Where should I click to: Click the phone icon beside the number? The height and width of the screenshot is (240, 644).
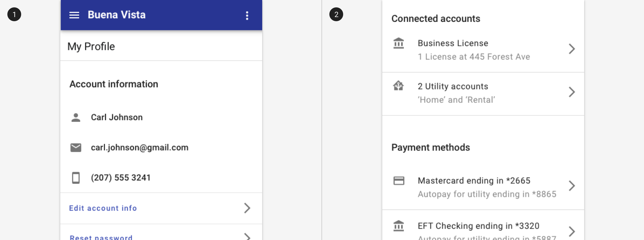[x=76, y=178]
